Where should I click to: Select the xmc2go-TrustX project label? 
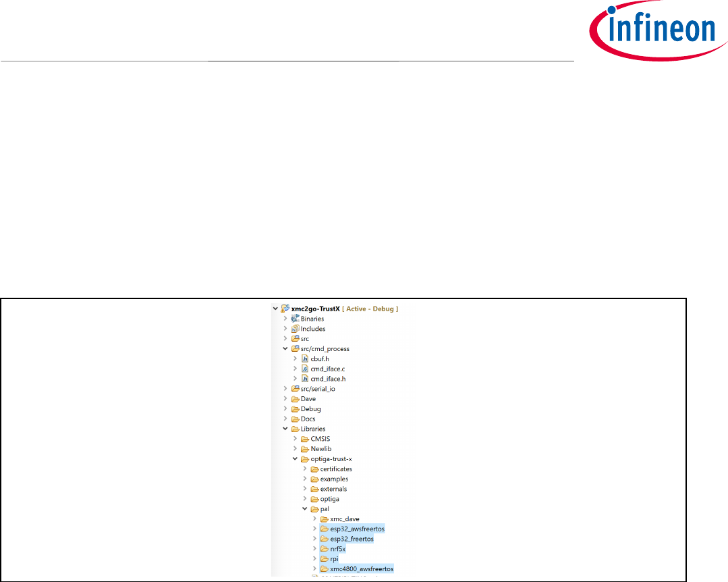coord(316,309)
